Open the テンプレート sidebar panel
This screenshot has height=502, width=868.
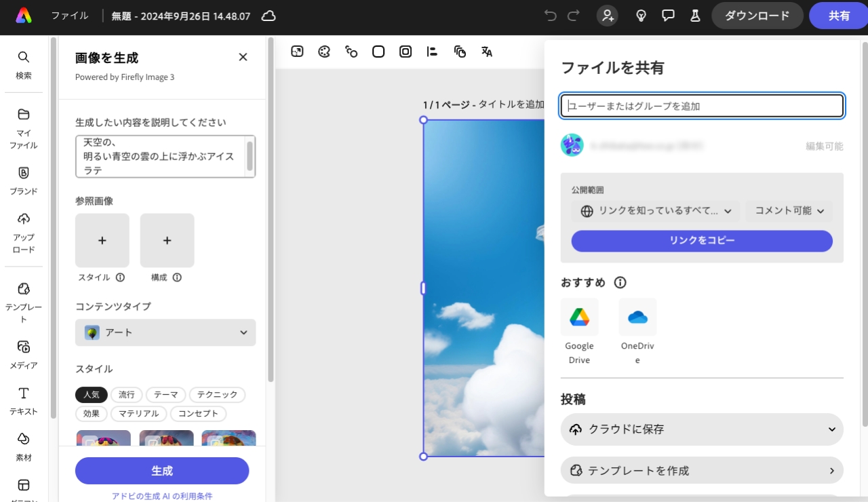click(24, 302)
